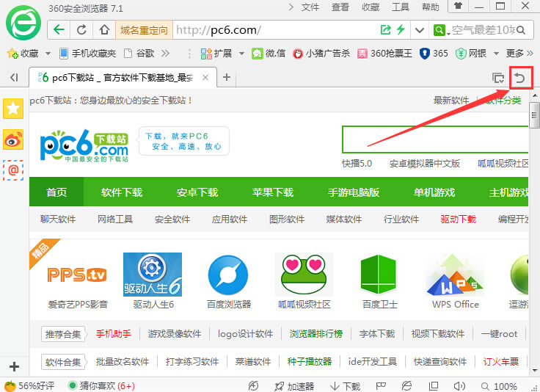Reload the page with refresh icon
Image resolution: width=540 pixels, height=392 pixels.
81,29
